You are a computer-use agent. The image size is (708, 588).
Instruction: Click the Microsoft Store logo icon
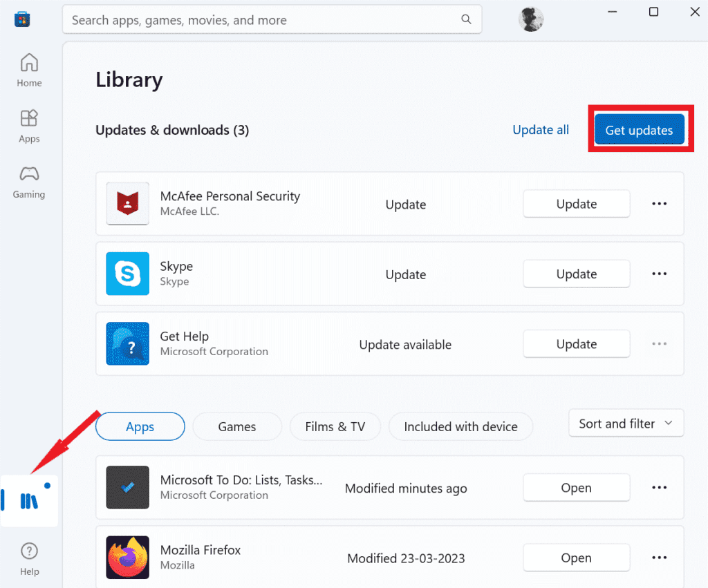[22, 19]
